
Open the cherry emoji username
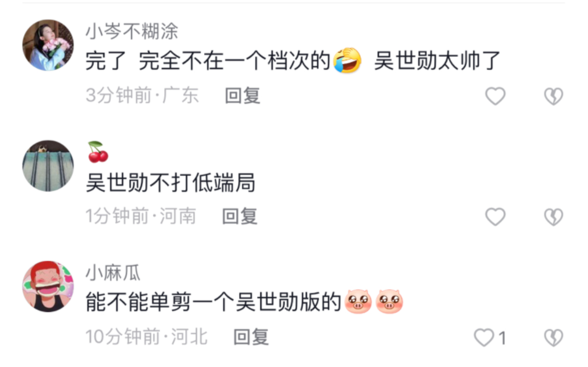tap(98, 152)
